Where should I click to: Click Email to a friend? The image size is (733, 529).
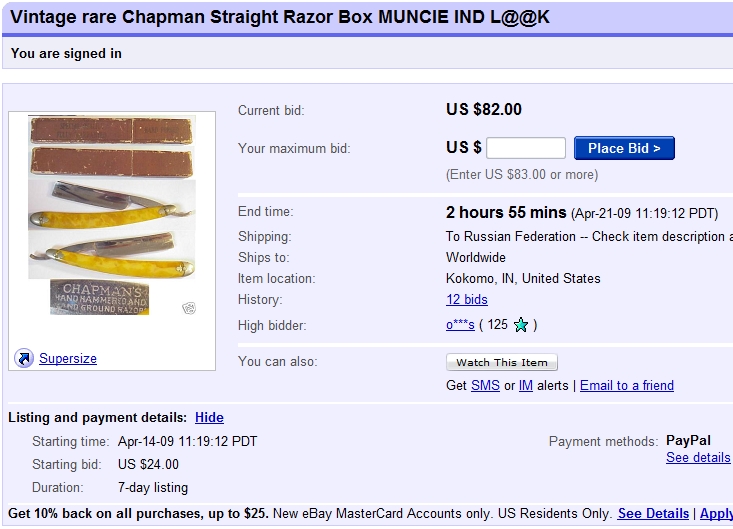[x=627, y=386]
